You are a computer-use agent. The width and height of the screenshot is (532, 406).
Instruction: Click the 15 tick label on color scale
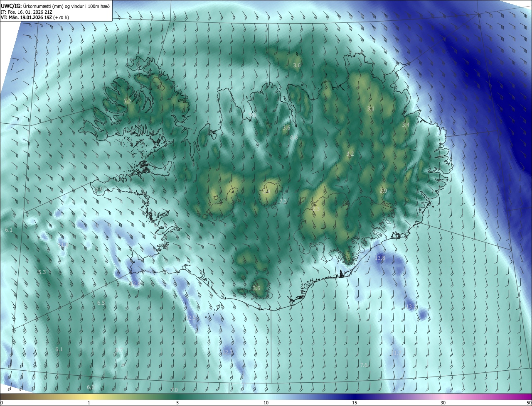click(355, 403)
